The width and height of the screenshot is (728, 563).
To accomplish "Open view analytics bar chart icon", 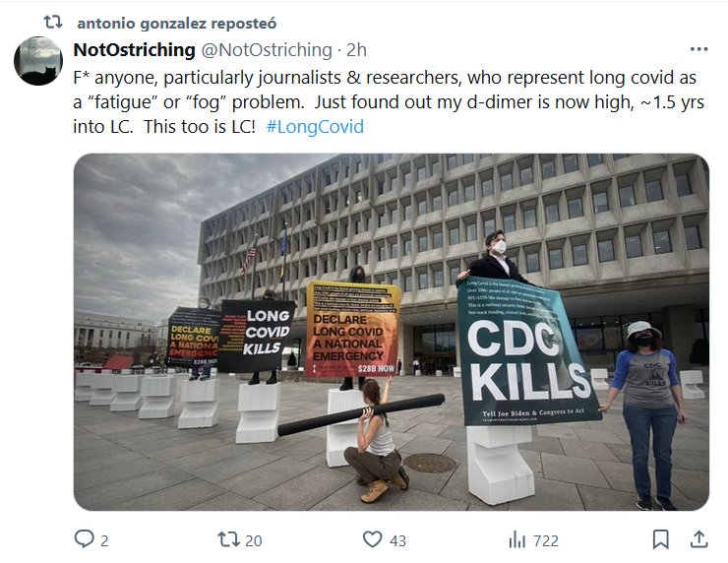I will (516, 539).
